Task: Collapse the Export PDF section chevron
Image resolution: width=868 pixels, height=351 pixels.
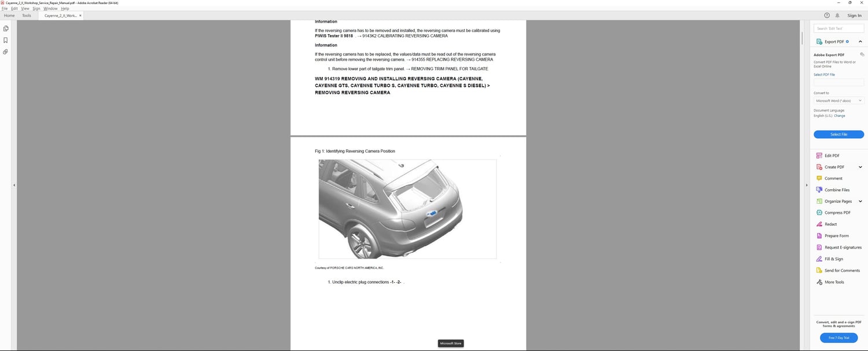Action: 860,42
